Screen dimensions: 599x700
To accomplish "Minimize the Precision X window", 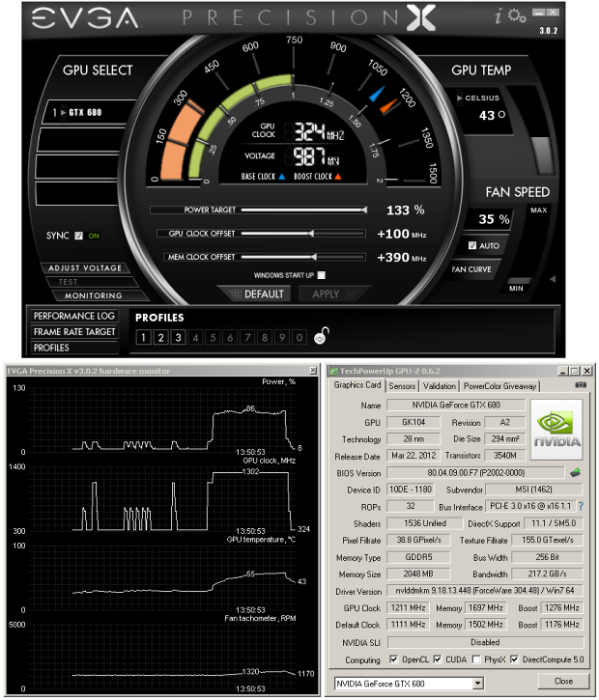I will tap(539, 13).
